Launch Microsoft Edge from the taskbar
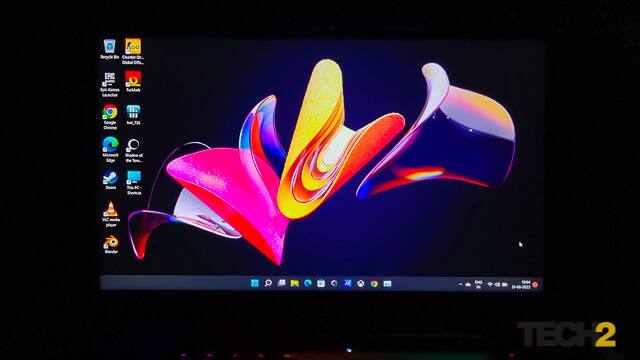 (x=308, y=283)
